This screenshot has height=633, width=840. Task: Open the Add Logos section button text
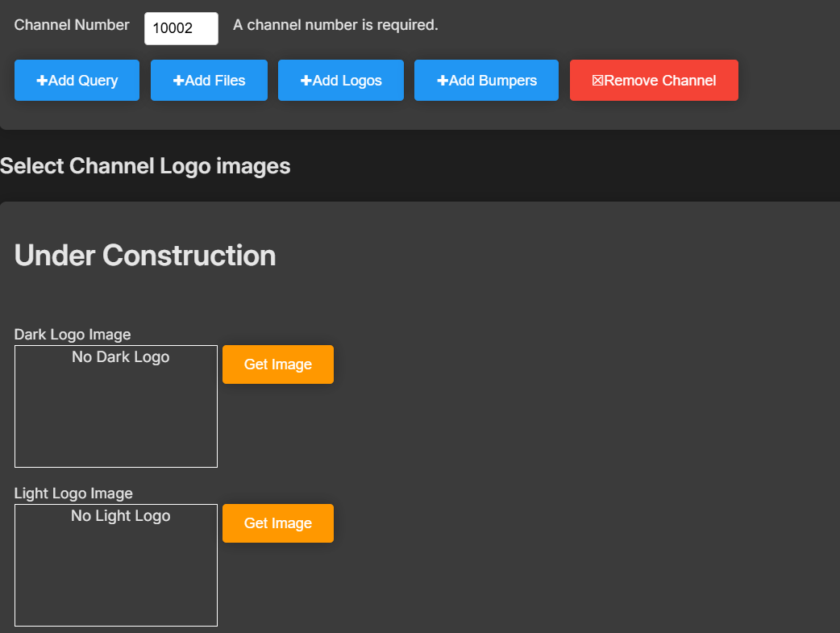pos(347,81)
